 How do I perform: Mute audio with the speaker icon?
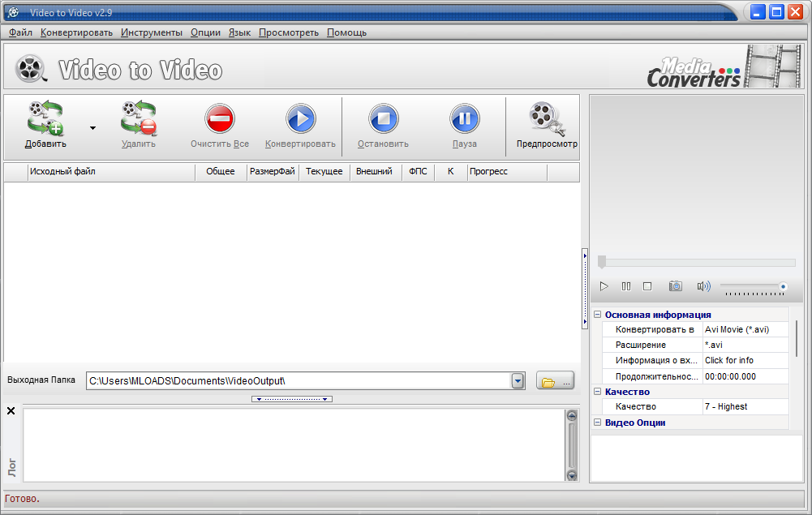pyautogui.click(x=703, y=286)
